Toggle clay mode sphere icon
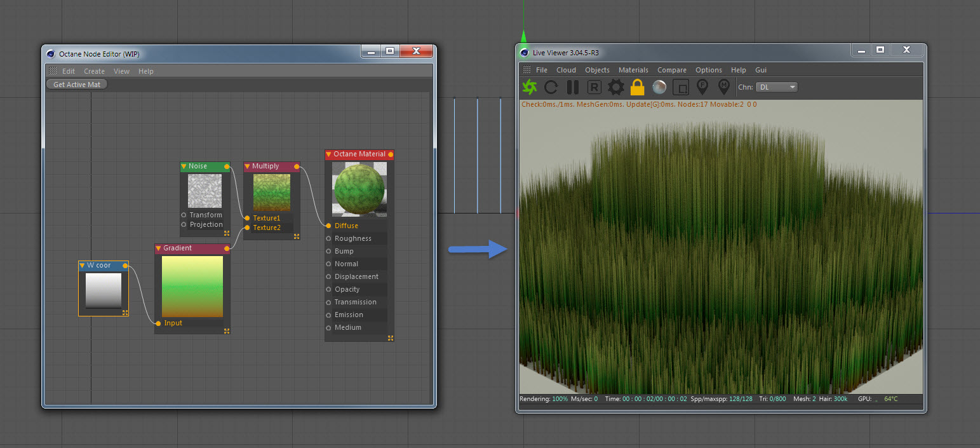The width and height of the screenshot is (980, 448). (659, 87)
